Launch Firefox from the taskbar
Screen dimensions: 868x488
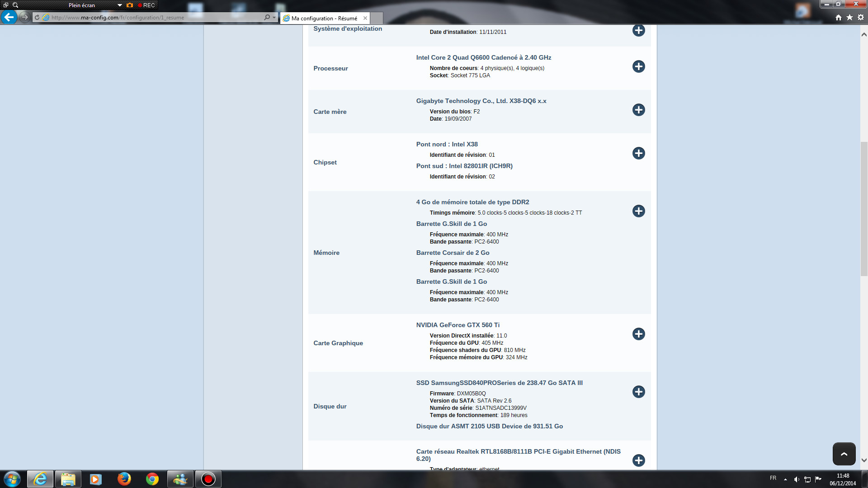(x=124, y=479)
